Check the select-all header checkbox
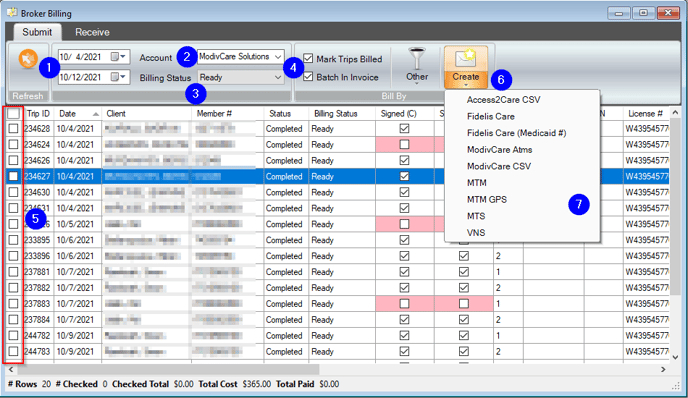 pos(14,114)
